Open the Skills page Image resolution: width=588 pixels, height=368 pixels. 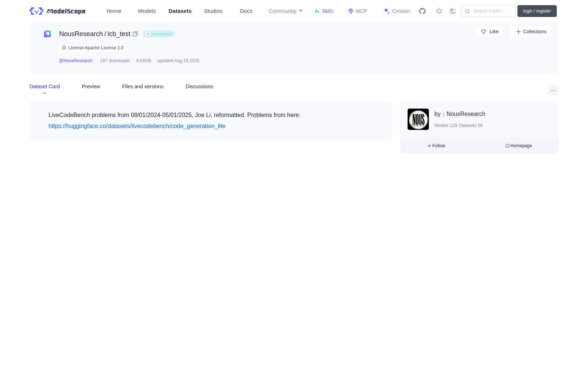click(x=325, y=11)
